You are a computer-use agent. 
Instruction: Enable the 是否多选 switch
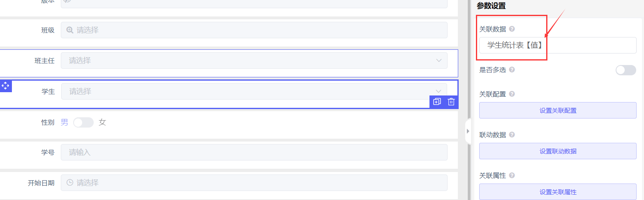pos(626,70)
